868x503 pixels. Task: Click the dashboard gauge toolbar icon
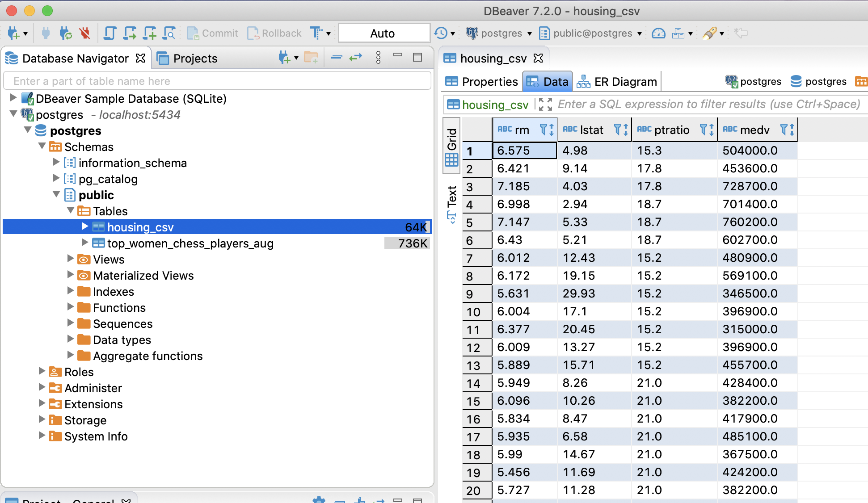point(658,33)
